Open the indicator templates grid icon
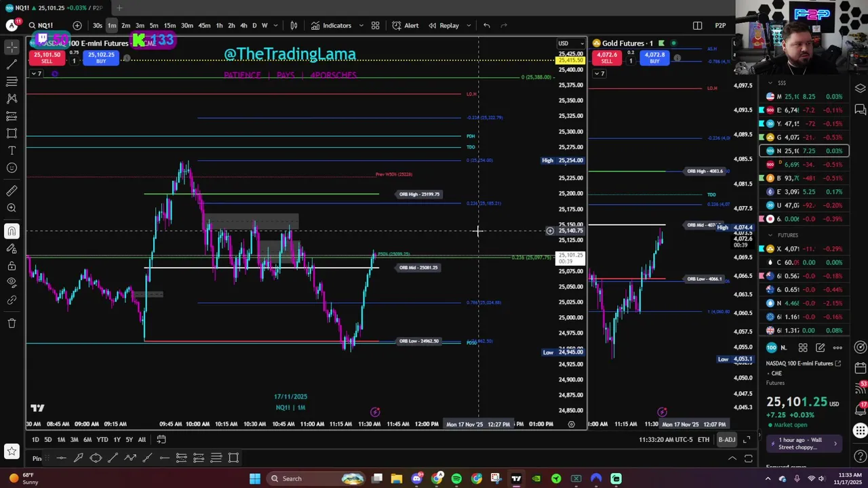This screenshot has height=488, width=868. click(375, 26)
